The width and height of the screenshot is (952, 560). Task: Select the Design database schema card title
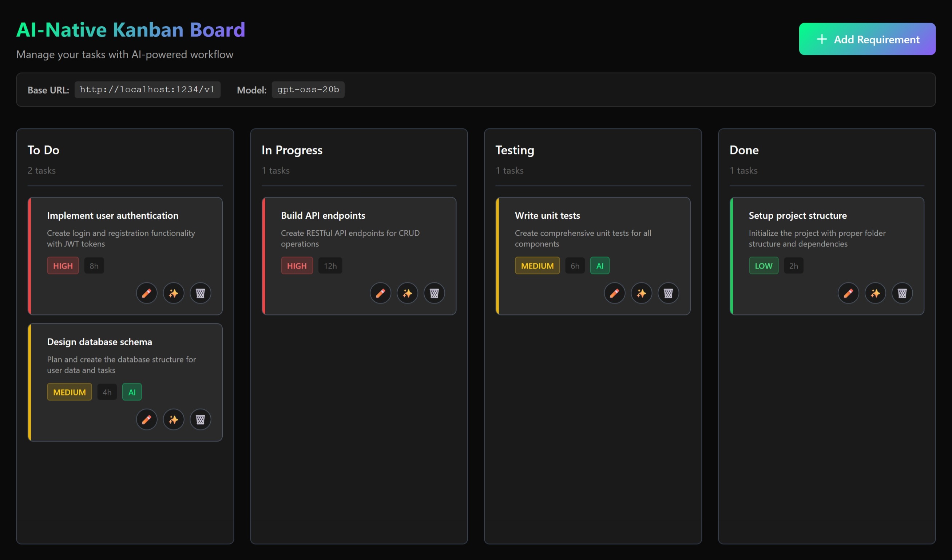coord(99,342)
